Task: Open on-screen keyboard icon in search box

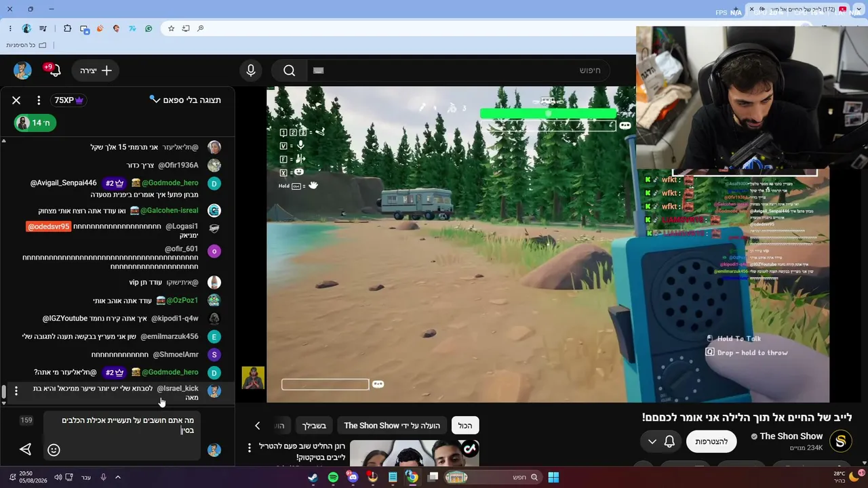Action: (319, 70)
